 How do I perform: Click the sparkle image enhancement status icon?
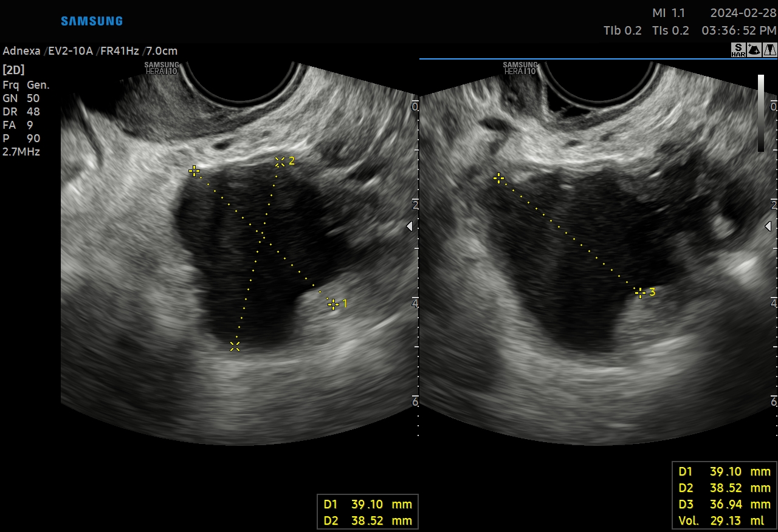(754, 50)
